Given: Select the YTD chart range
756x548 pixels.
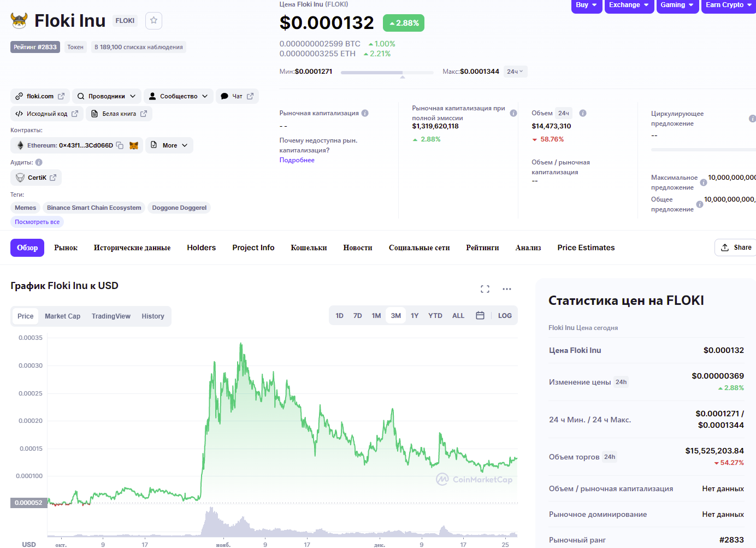Looking at the screenshot, I should pyautogui.click(x=435, y=316).
